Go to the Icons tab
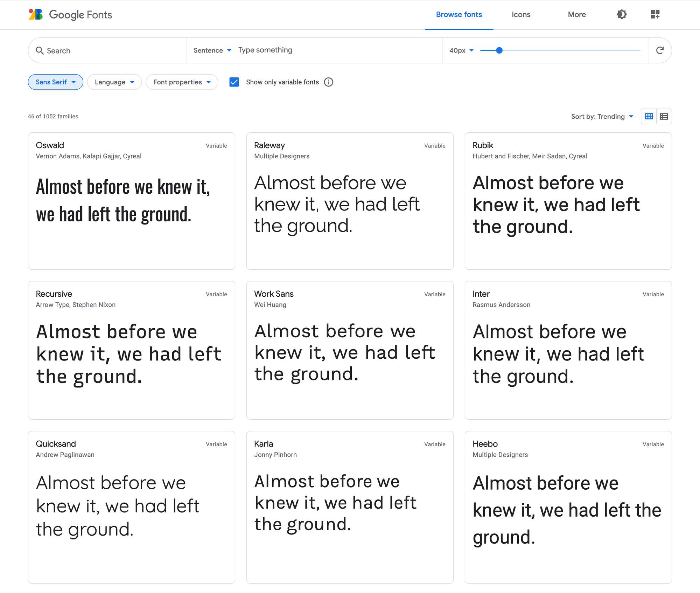The height and width of the screenshot is (593, 700). coord(521,14)
